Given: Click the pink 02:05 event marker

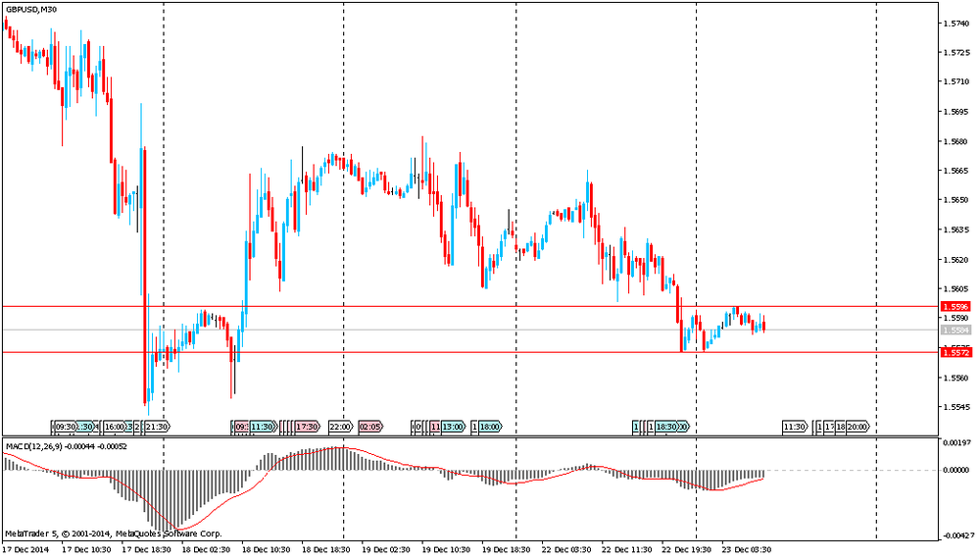Looking at the screenshot, I should pos(370,427).
